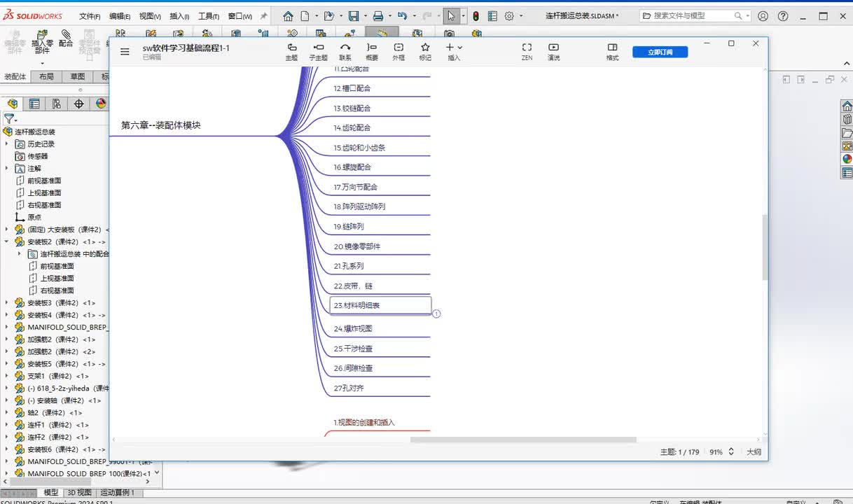Open the undo history dropdown arrow
The width and height of the screenshot is (853, 504).
[x=414, y=16]
